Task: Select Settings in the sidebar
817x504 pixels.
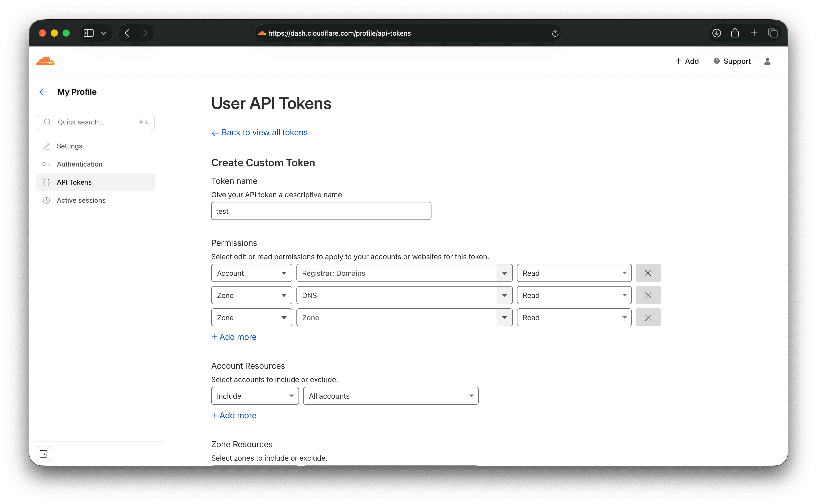Action: pyautogui.click(x=69, y=146)
